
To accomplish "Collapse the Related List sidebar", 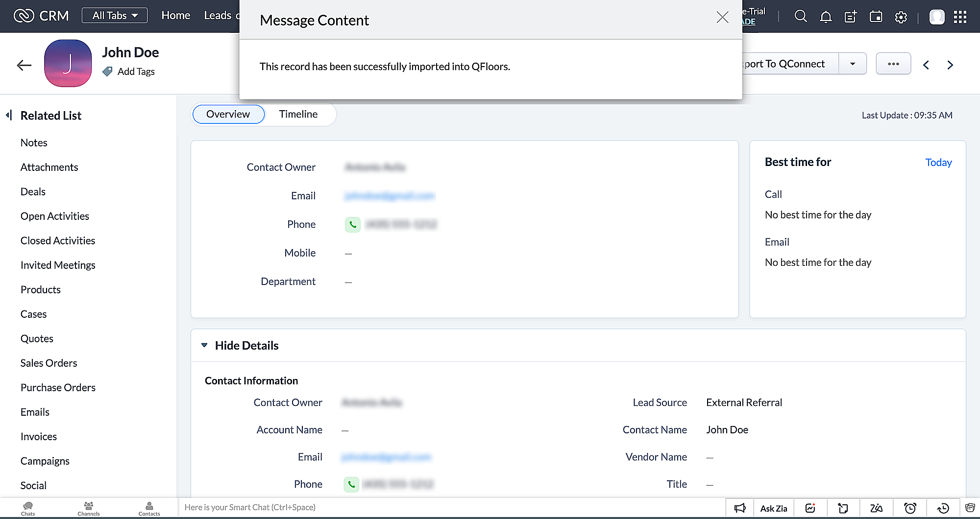I will (x=9, y=116).
